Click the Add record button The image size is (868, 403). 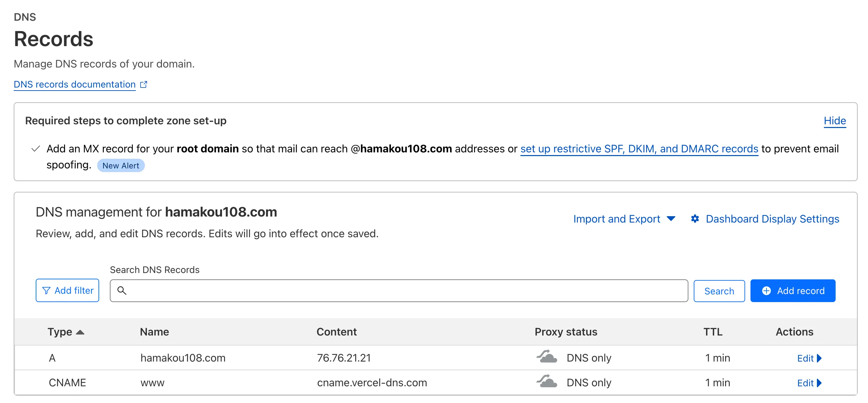793,291
